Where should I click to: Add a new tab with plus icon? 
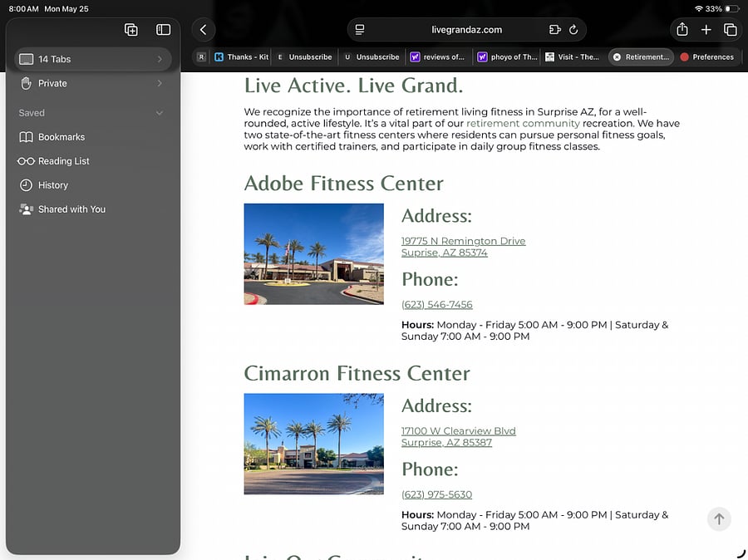(x=706, y=30)
